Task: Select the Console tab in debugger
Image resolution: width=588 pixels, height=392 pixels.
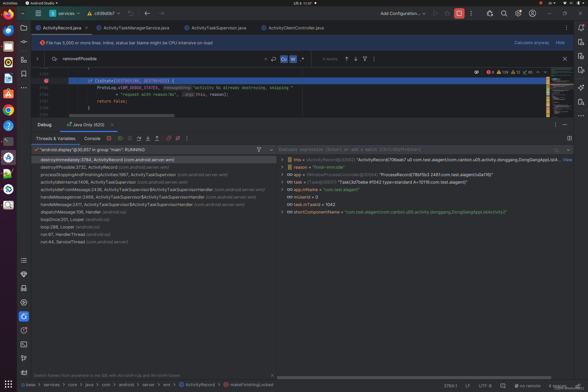Action: (x=92, y=139)
